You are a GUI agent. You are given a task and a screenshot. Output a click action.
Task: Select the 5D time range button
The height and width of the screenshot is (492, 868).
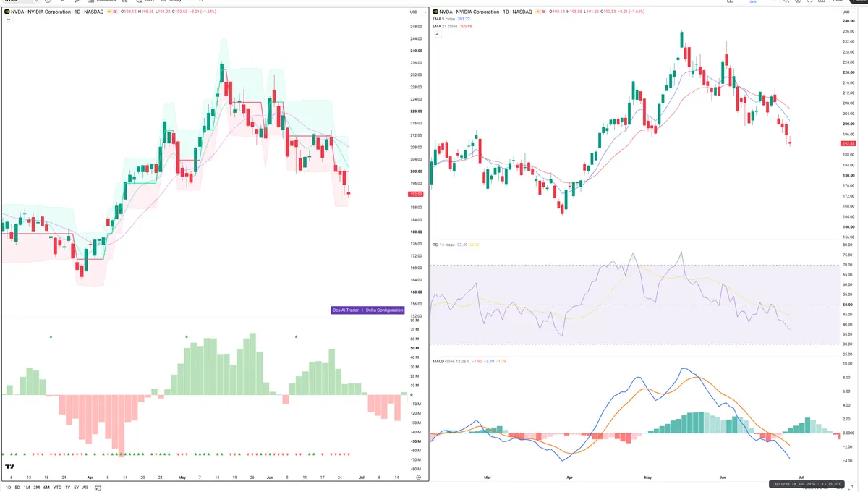tap(17, 488)
